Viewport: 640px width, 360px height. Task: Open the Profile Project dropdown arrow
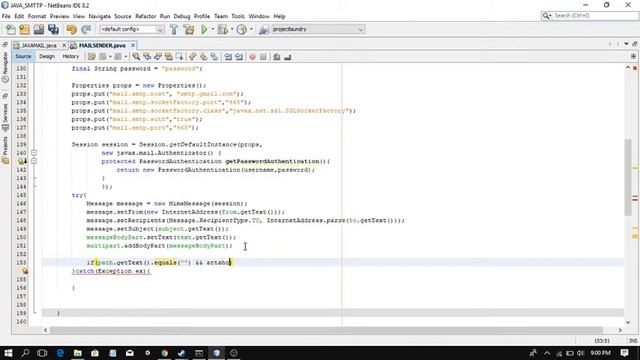(251, 29)
